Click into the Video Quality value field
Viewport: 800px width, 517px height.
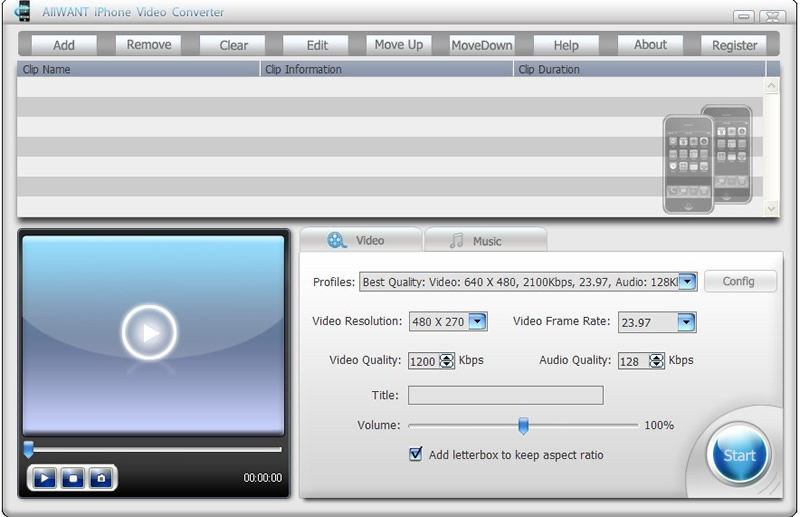tap(424, 361)
